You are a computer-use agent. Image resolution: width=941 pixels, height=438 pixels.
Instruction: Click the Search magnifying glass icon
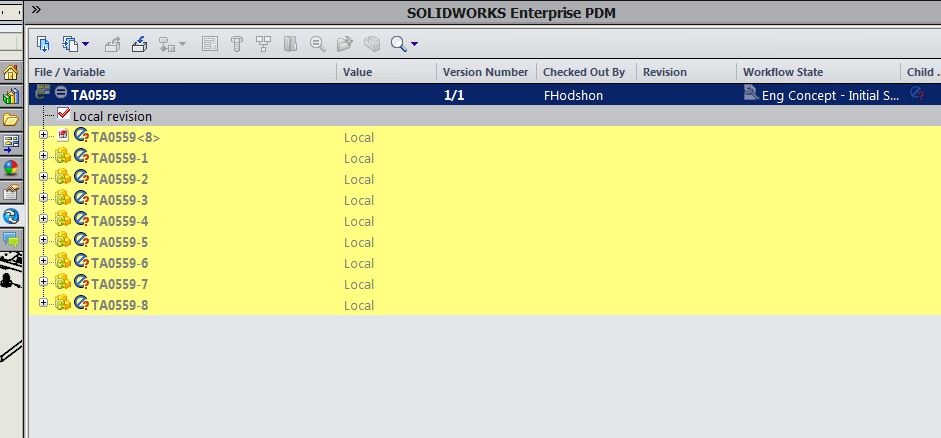click(x=398, y=44)
